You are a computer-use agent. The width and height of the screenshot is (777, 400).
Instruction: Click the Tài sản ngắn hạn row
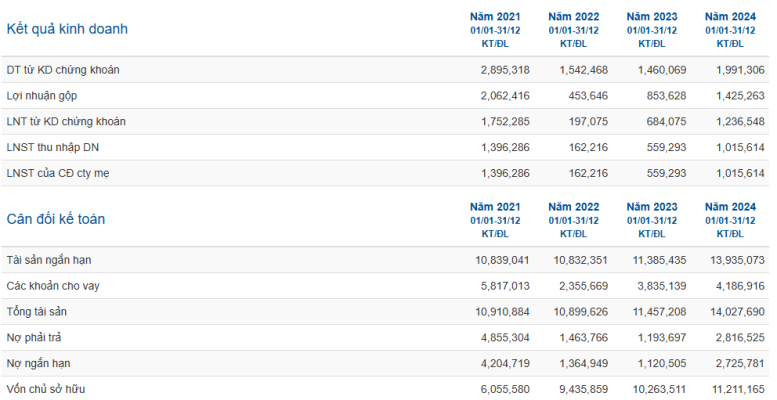click(x=386, y=260)
